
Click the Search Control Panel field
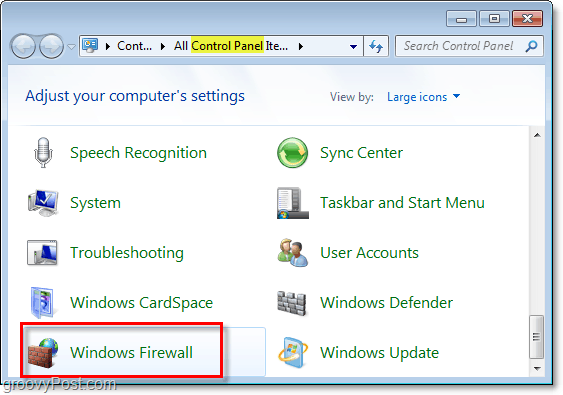pyautogui.click(x=469, y=46)
